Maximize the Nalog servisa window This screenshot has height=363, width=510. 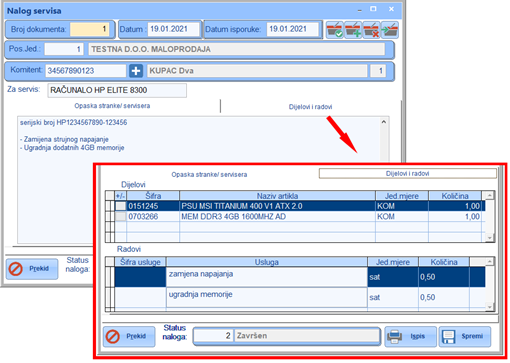373,9
